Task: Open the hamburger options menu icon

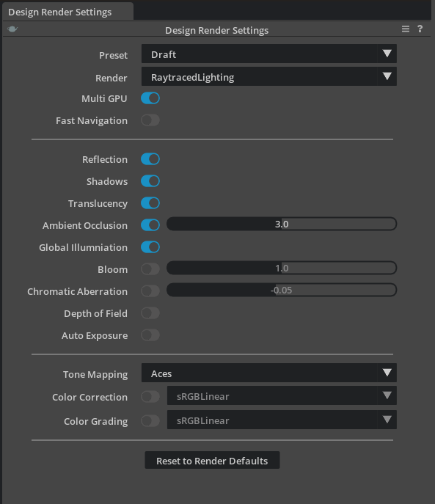Action: click(x=406, y=29)
